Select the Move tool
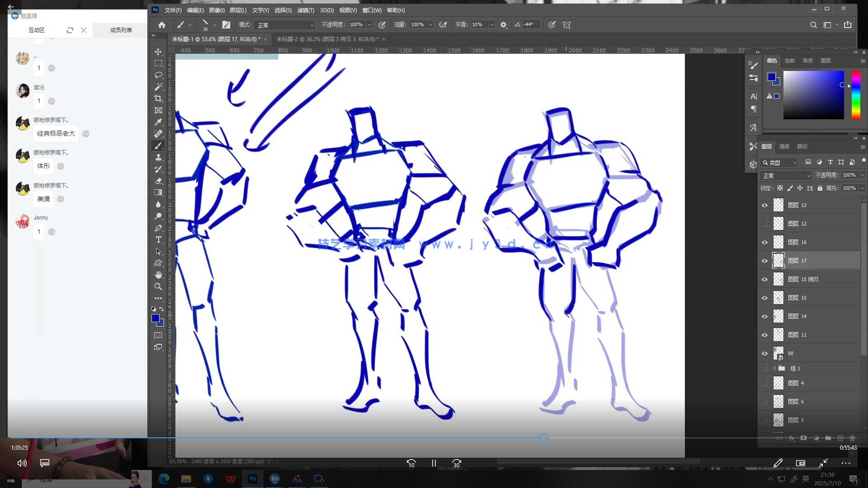 [158, 52]
